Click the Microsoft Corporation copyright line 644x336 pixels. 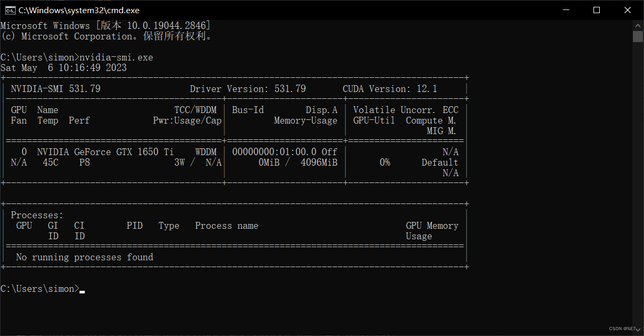click(107, 36)
